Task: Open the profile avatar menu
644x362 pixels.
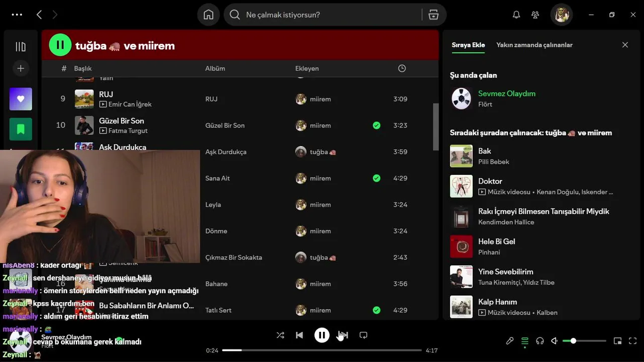Action: pyautogui.click(x=562, y=15)
